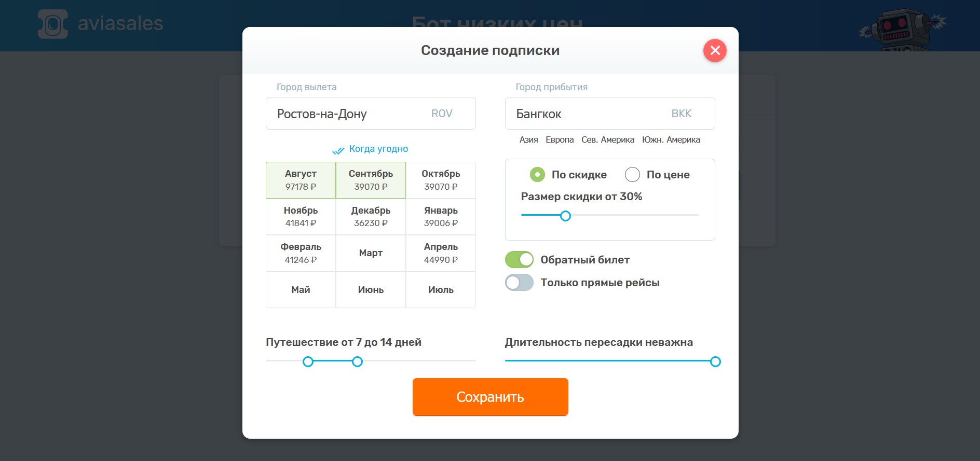Choose the 'Азия' region shortcut
Viewport: 980px width, 461px height.
pos(528,140)
